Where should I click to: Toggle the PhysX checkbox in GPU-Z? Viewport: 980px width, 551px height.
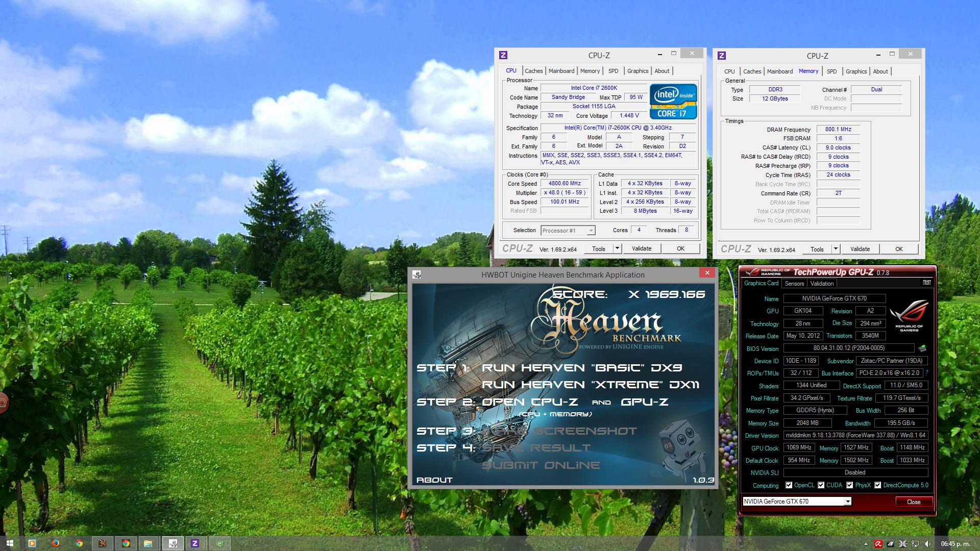pyautogui.click(x=850, y=485)
